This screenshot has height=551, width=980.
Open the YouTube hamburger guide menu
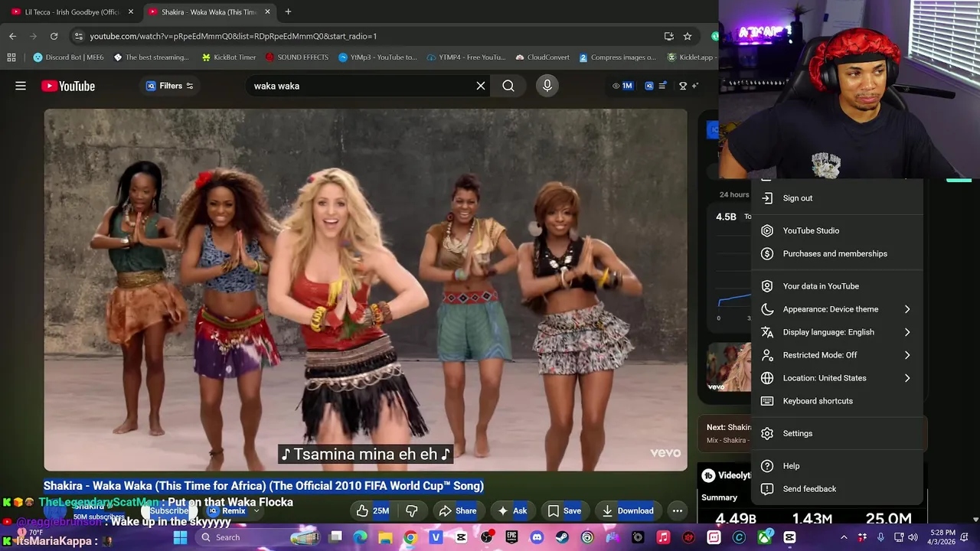[21, 86]
